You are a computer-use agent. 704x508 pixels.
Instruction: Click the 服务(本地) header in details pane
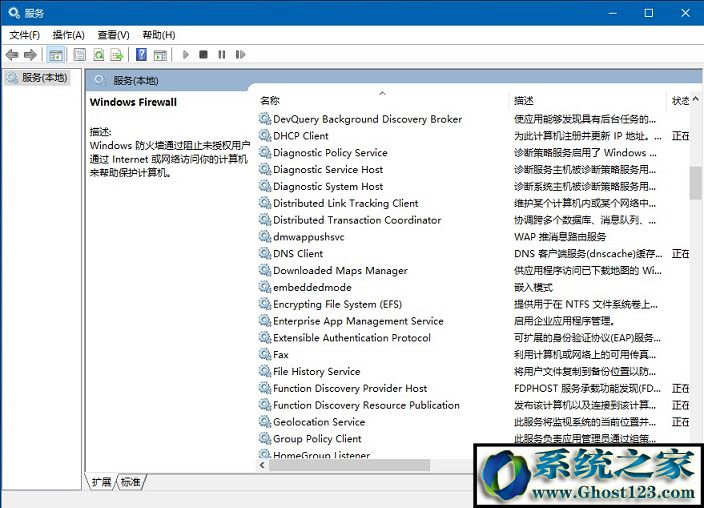coord(135,80)
